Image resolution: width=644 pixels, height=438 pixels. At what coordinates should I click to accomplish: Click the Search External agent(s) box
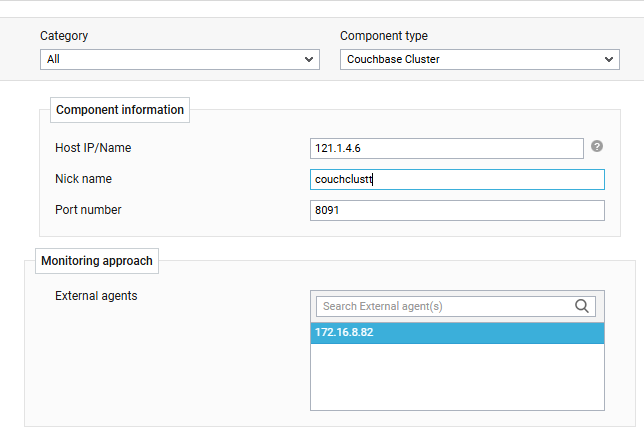[x=445, y=307]
